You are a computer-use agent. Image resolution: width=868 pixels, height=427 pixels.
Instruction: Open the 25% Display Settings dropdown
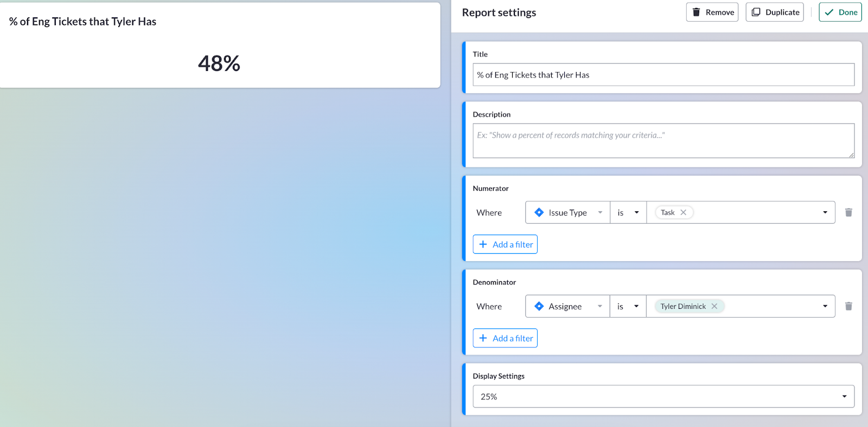pyautogui.click(x=844, y=396)
